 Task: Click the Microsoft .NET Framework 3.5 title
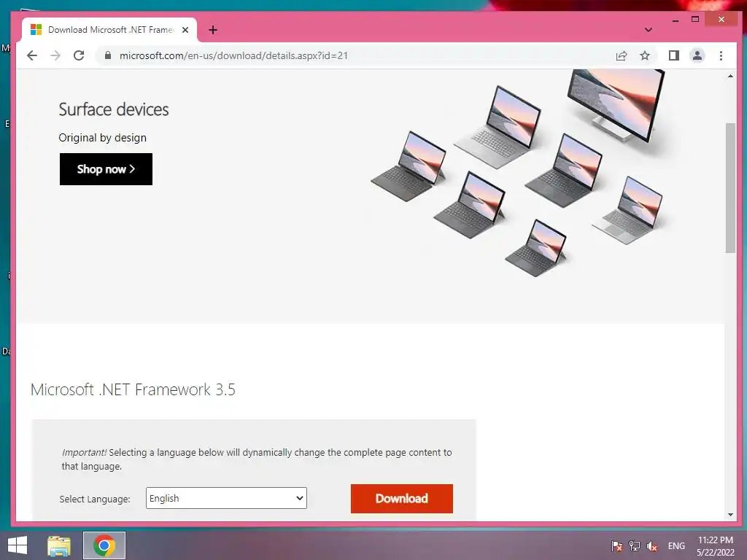[x=133, y=389]
